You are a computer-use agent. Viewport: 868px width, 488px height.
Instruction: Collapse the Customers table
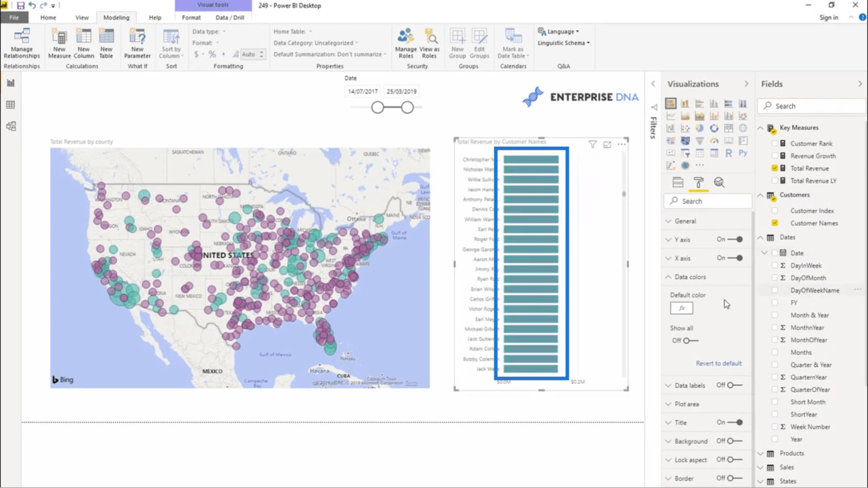point(761,195)
